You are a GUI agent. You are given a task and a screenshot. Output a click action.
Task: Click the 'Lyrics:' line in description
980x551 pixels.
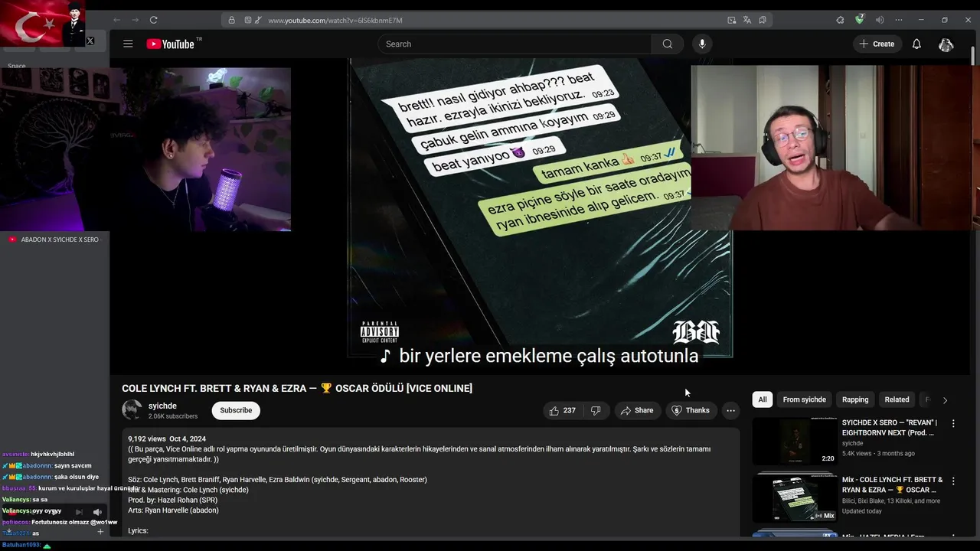(x=138, y=531)
